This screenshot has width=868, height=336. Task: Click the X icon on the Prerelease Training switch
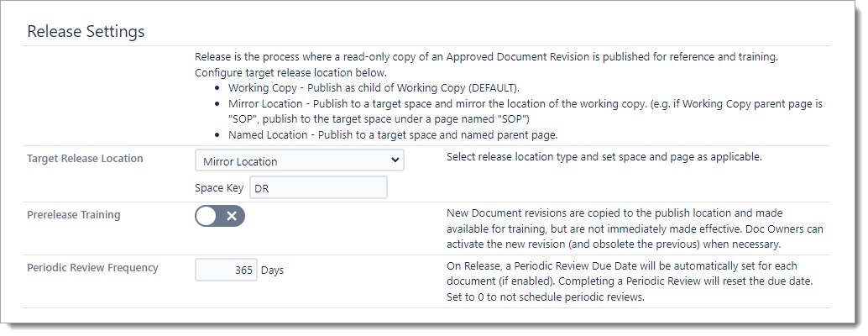pyautogui.click(x=232, y=216)
